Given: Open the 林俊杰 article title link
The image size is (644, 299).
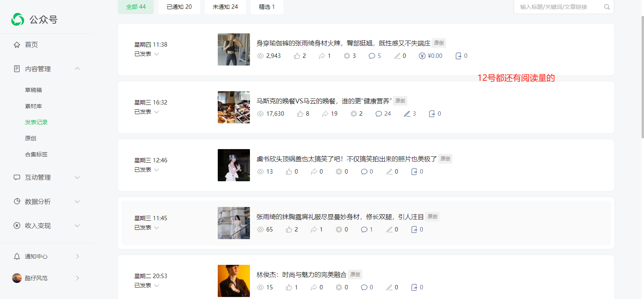Looking at the screenshot, I should pos(301,274).
